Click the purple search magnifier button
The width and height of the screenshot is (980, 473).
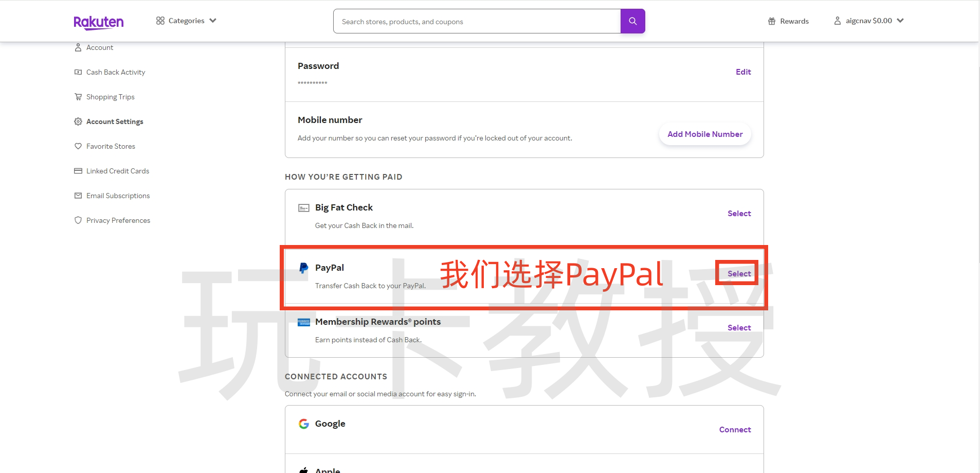point(632,21)
